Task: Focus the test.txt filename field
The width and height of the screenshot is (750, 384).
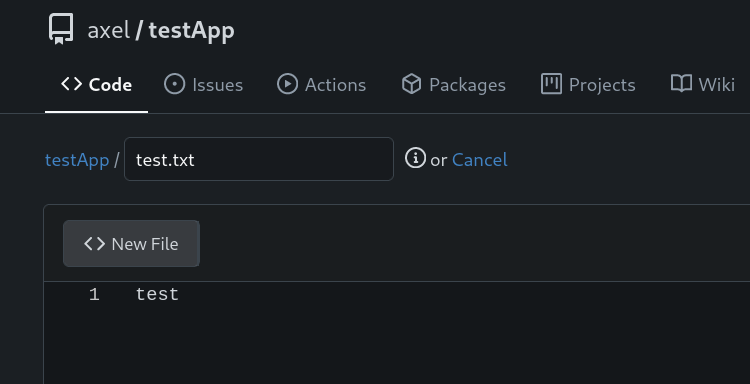Action: 259,159
